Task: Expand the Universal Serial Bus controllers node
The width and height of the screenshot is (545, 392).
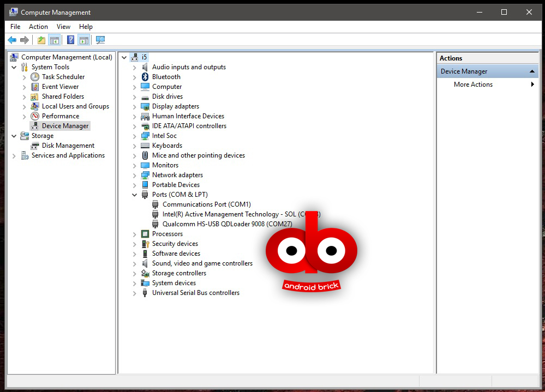Action: [135, 293]
